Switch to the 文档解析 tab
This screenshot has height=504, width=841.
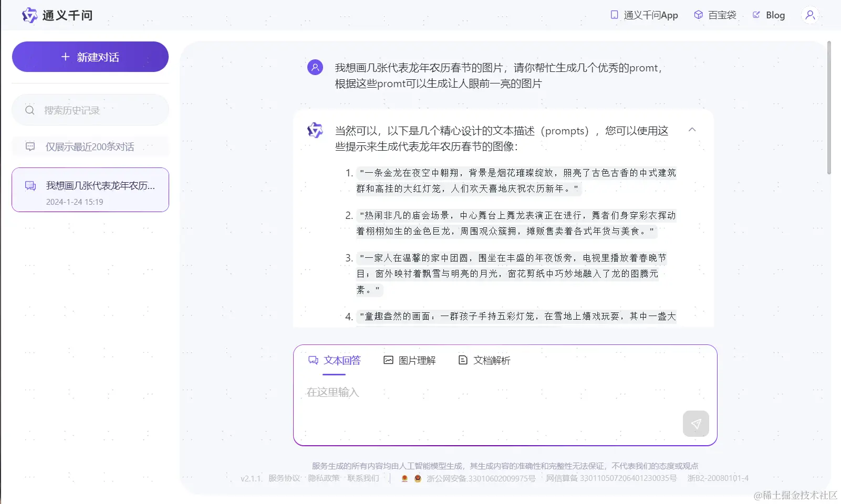484,360
